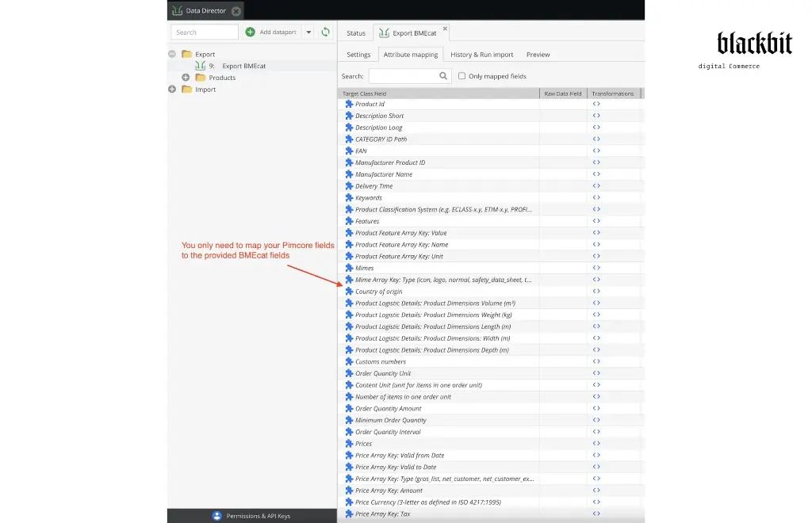Click puzzle icon of Manufacturer Product ID
This screenshot has width=812, height=523.
[349, 162]
